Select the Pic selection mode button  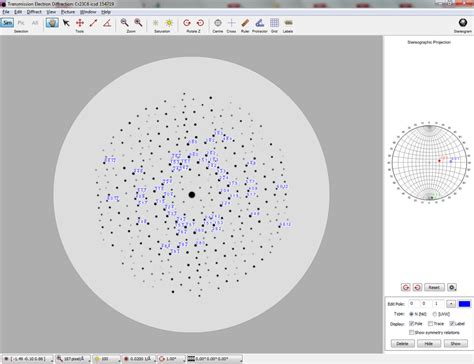(x=21, y=23)
